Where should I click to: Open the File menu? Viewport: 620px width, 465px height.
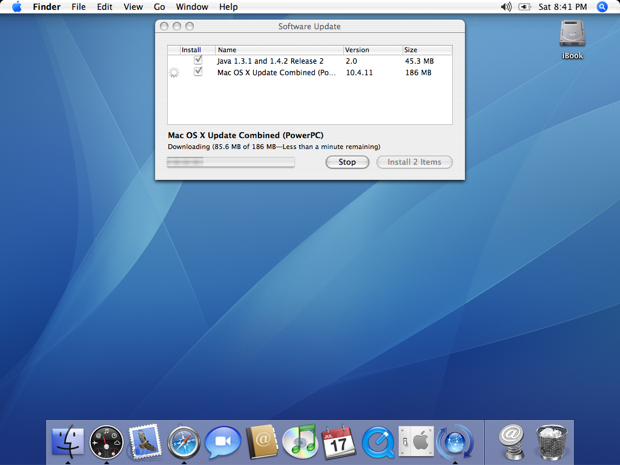tap(78, 7)
